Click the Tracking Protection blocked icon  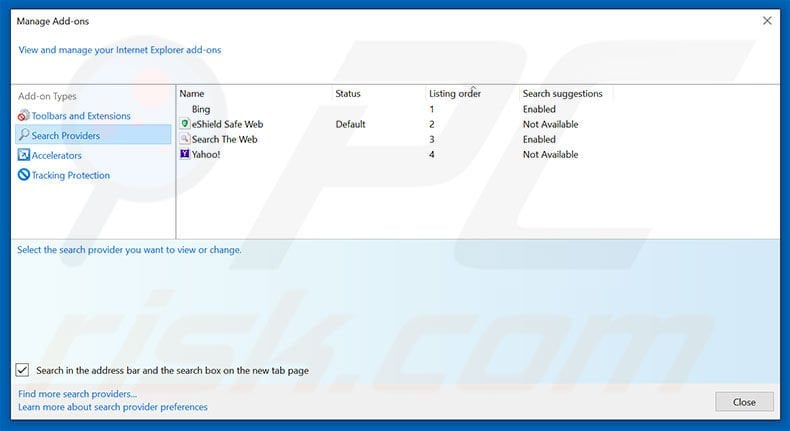(24, 174)
